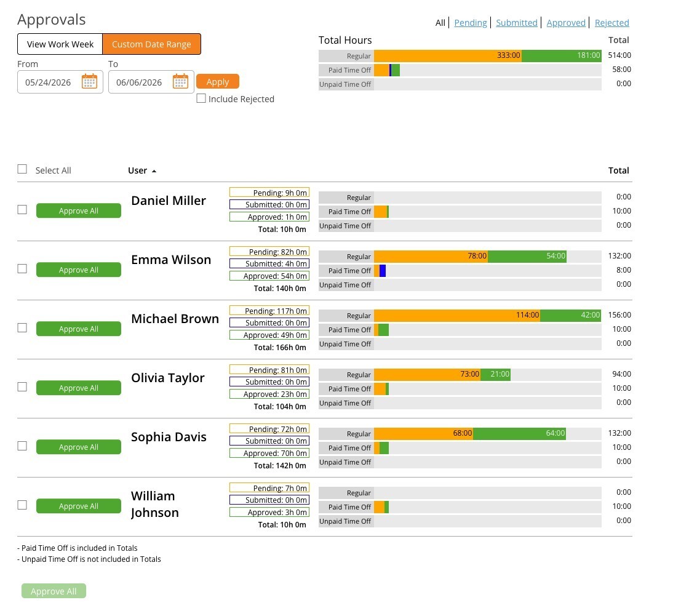This screenshot has height=616, width=673.
Task: Click Michael Brown's pending 114:00 bar
Action: click(457, 316)
